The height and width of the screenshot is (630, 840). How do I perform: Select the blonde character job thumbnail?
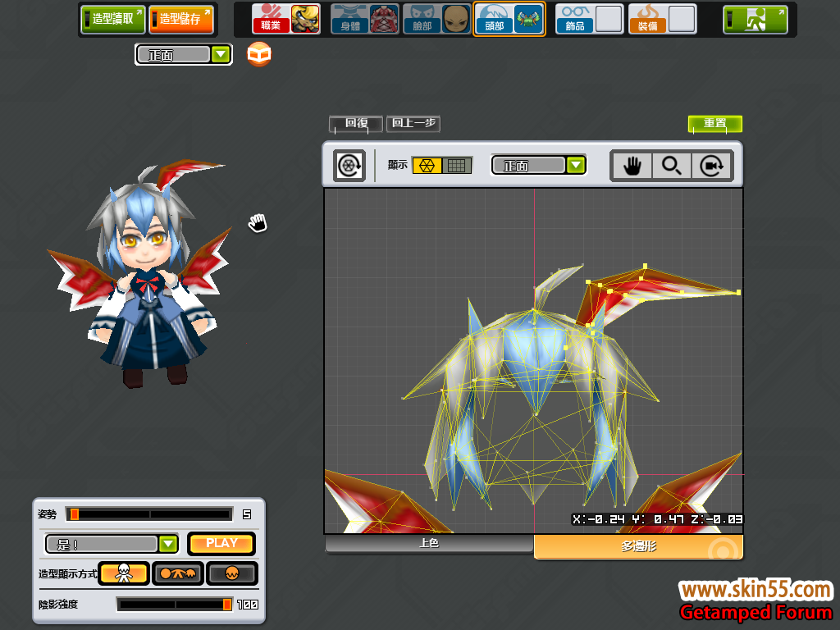tap(305, 19)
